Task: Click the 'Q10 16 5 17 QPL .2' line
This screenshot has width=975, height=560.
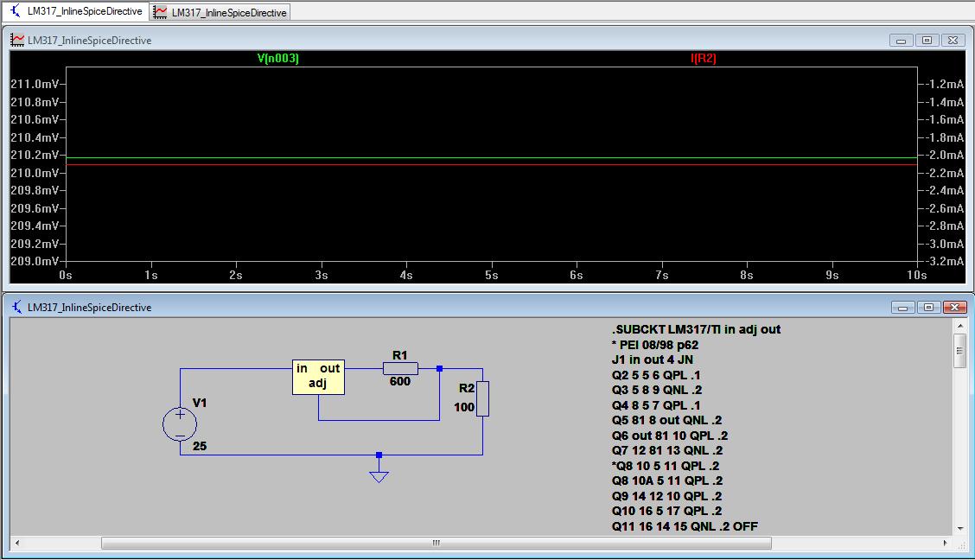Action: click(666, 511)
